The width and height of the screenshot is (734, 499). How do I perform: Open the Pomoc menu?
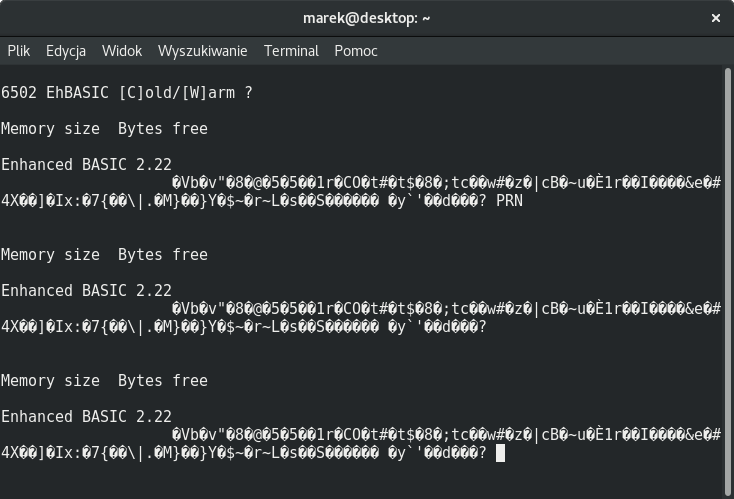[x=356, y=50]
